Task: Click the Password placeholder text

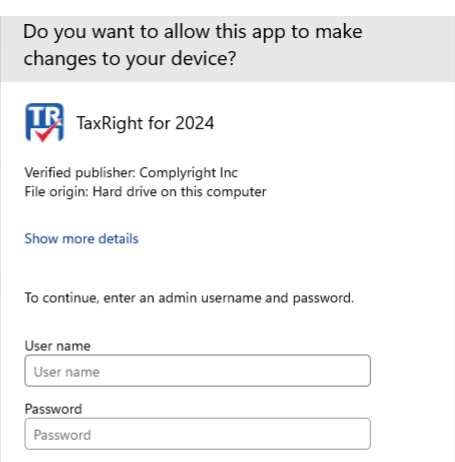Action: (x=62, y=435)
